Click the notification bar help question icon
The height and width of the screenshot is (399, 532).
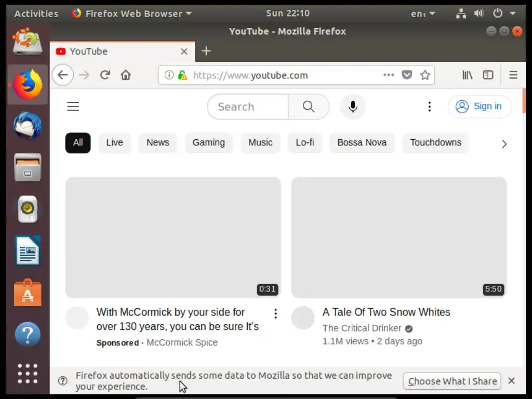[x=62, y=381]
